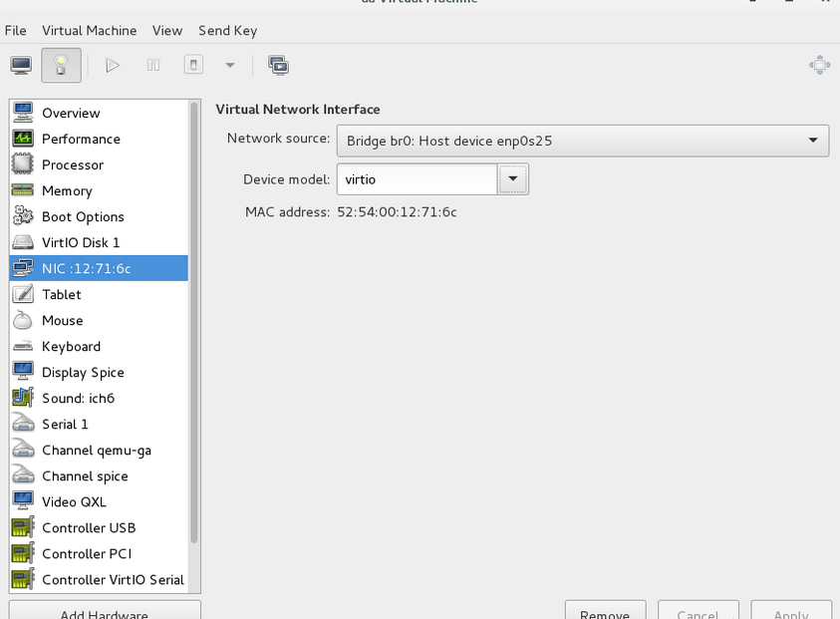Click the Virtual Network Interface heading
Image resolution: width=840 pixels, height=619 pixels.
(x=298, y=110)
